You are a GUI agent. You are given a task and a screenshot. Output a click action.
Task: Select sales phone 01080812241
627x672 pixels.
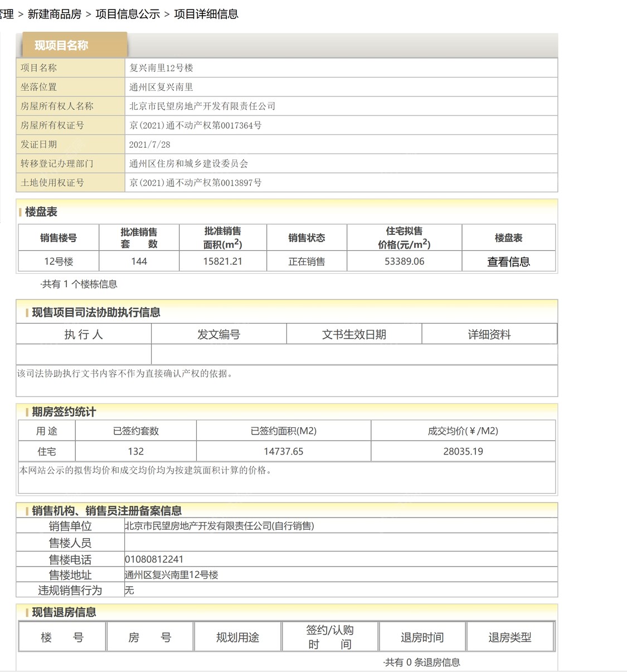pyautogui.click(x=154, y=559)
